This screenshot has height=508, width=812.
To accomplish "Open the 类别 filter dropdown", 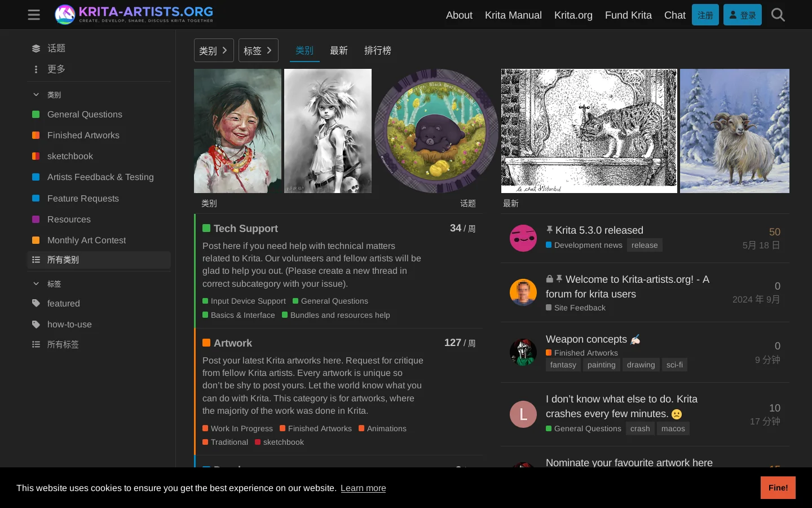I will point(214,50).
